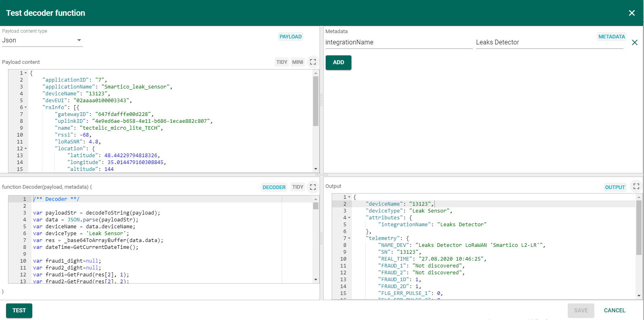Click the MINI button for payload content
This screenshot has height=320, width=644.
coord(298,62)
